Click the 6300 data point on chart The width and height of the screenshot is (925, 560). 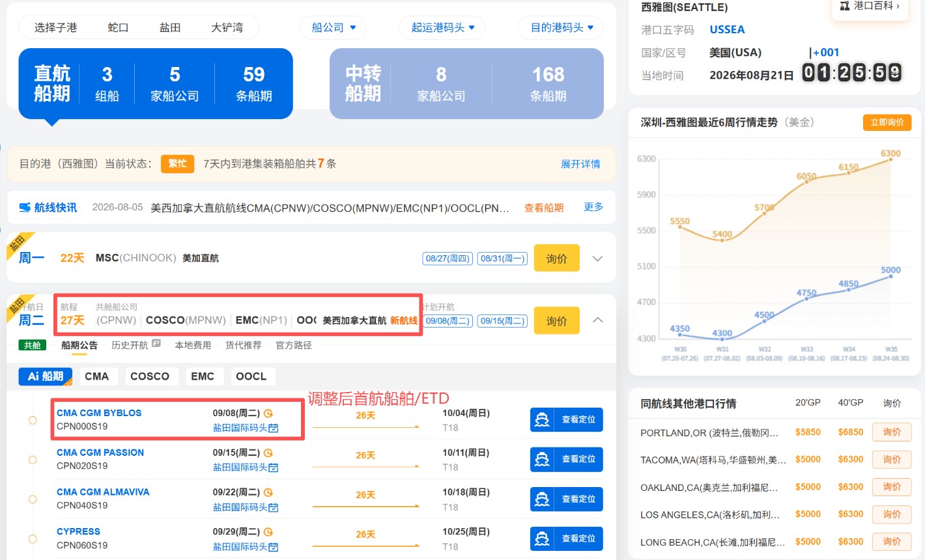click(890, 160)
